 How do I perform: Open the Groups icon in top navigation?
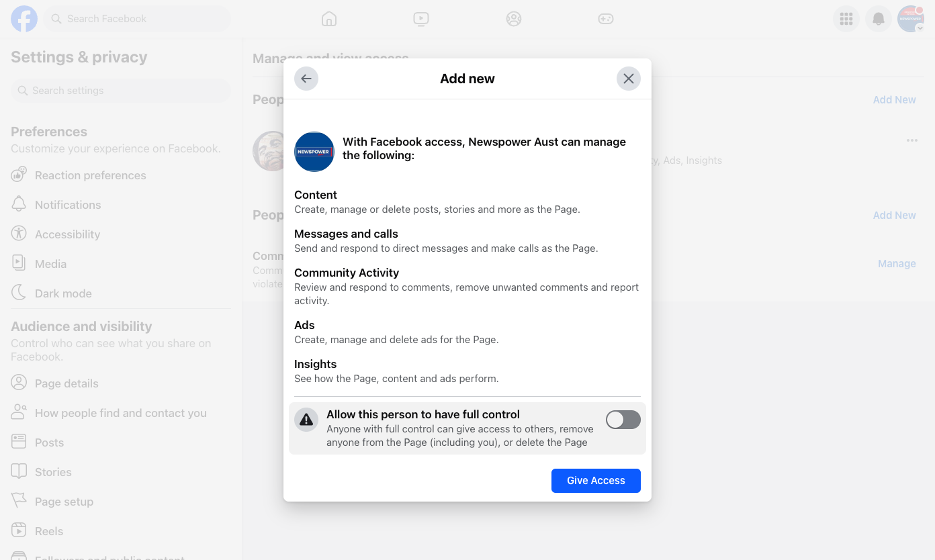tap(514, 19)
